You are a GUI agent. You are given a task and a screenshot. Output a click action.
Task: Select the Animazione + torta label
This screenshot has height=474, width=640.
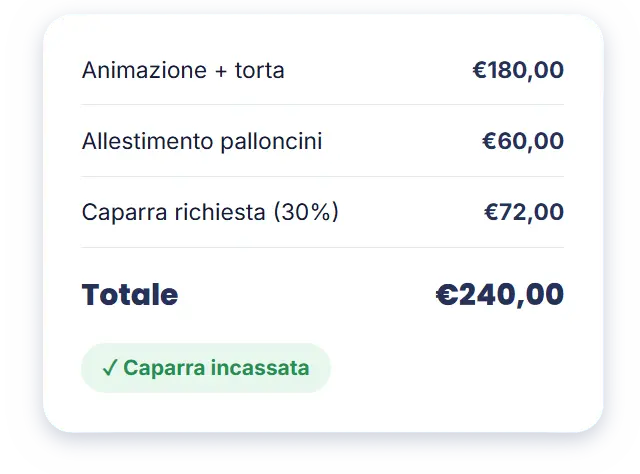(183, 70)
